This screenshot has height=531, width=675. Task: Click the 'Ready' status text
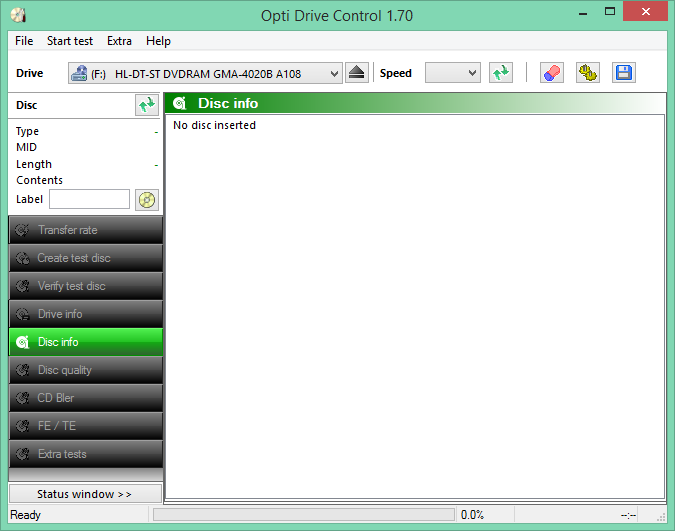pyautogui.click(x=25, y=515)
